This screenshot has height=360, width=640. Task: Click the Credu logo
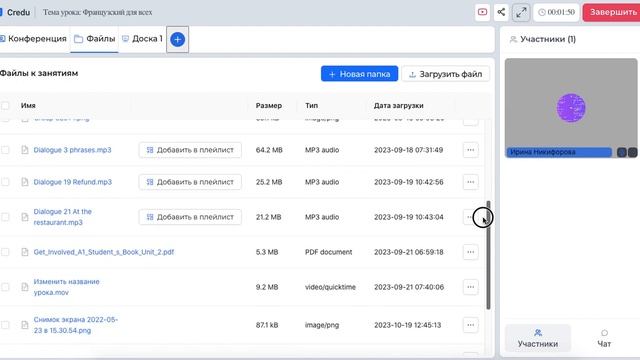[15, 12]
